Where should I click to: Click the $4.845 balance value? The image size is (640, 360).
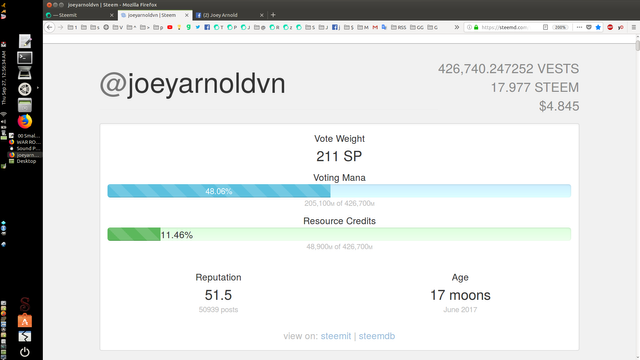[559, 106]
